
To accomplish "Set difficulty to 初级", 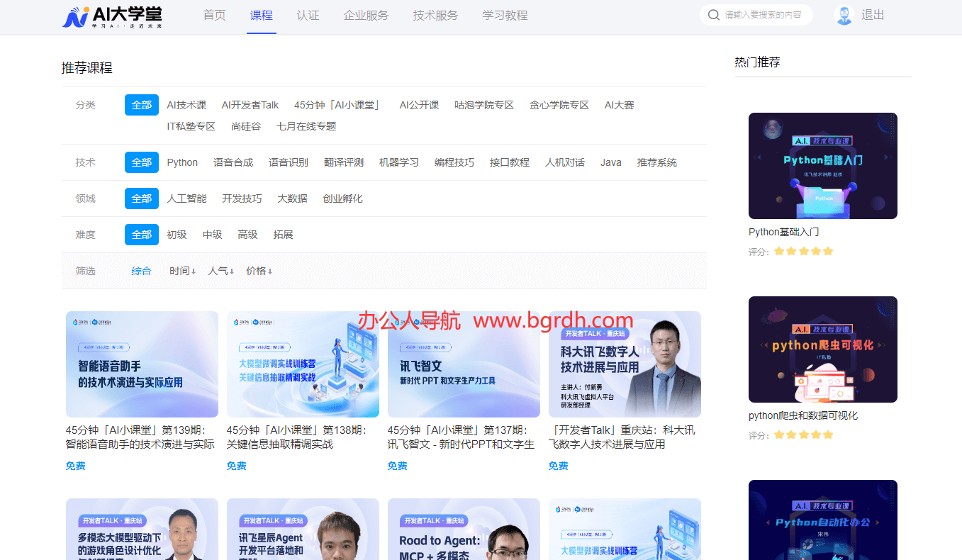I will (177, 235).
